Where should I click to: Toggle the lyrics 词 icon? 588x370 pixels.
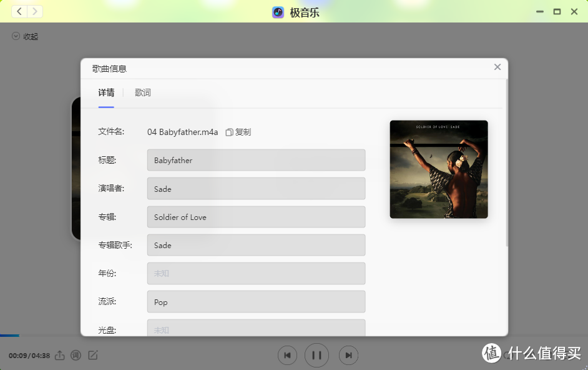[76, 356]
